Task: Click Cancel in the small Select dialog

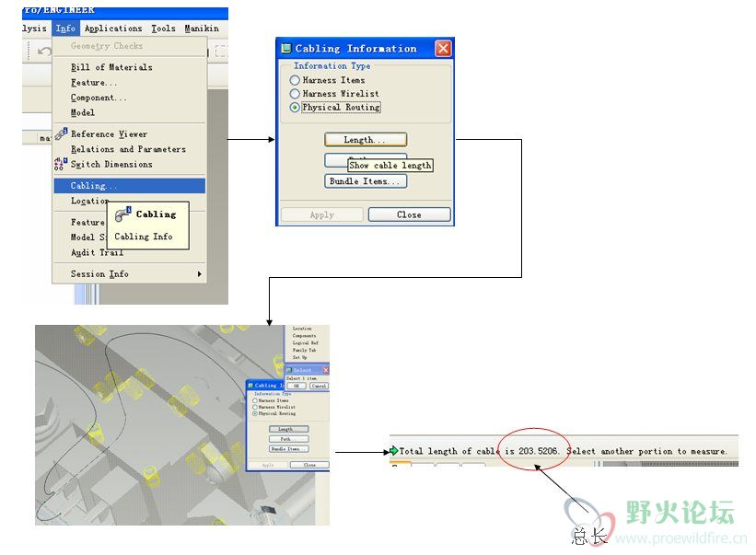Action: pyautogui.click(x=319, y=386)
